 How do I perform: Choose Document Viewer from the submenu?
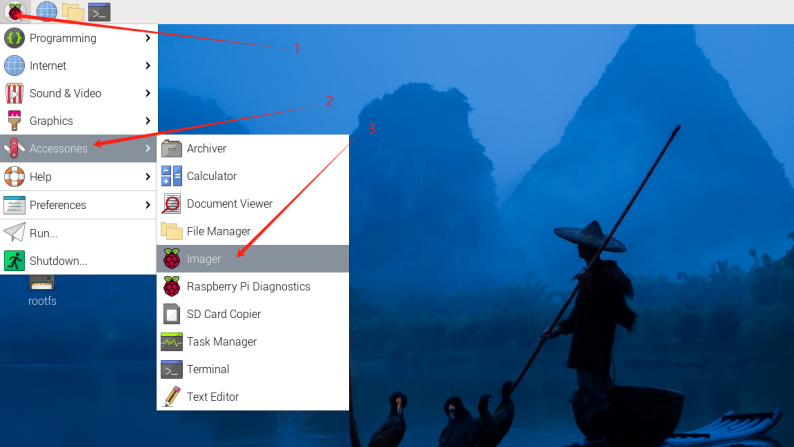click(x=229, y=204)
